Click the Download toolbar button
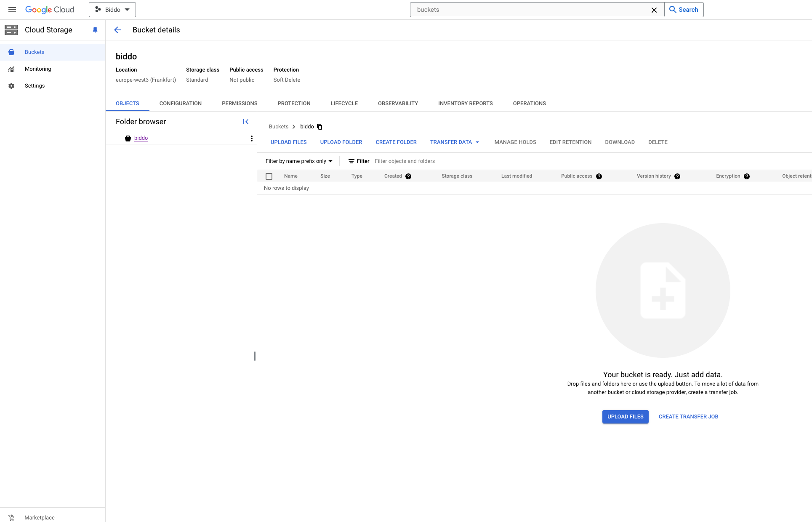 tap(620, 142)
